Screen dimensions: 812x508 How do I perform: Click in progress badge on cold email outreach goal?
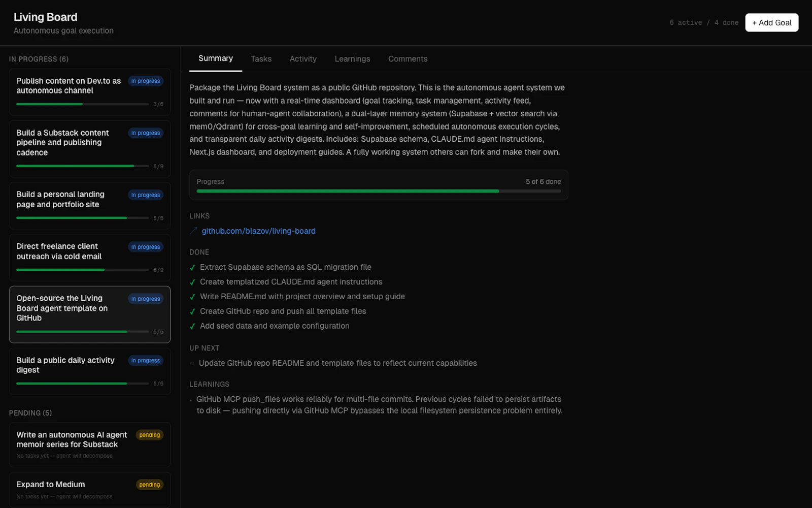[146, 247]
